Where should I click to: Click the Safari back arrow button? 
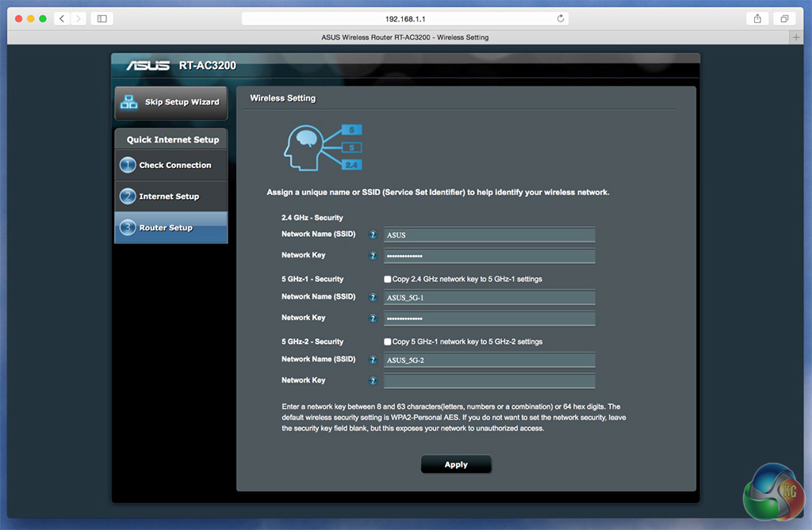click(62, 19)
